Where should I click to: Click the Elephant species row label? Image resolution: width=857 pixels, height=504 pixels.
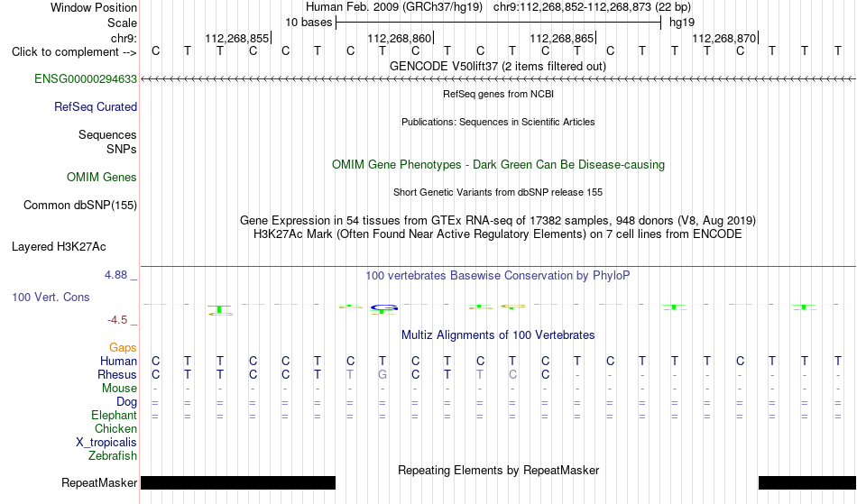[115, 416]
